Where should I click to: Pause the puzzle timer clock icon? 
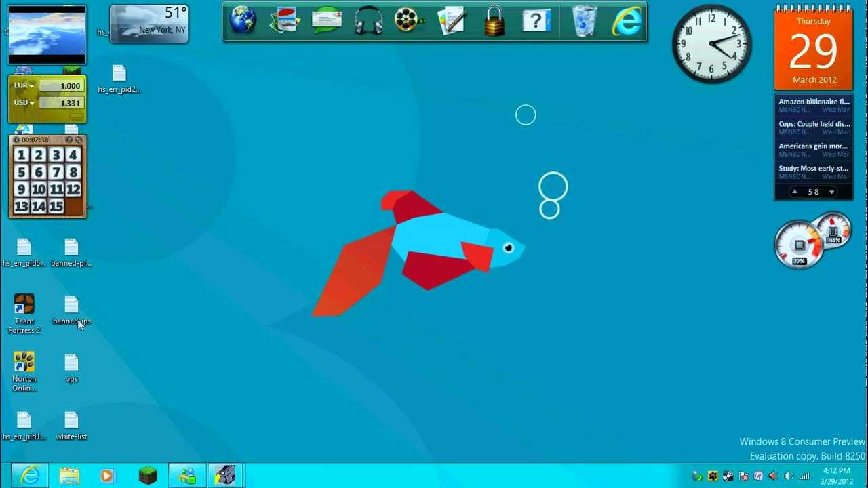click(16, 140)
